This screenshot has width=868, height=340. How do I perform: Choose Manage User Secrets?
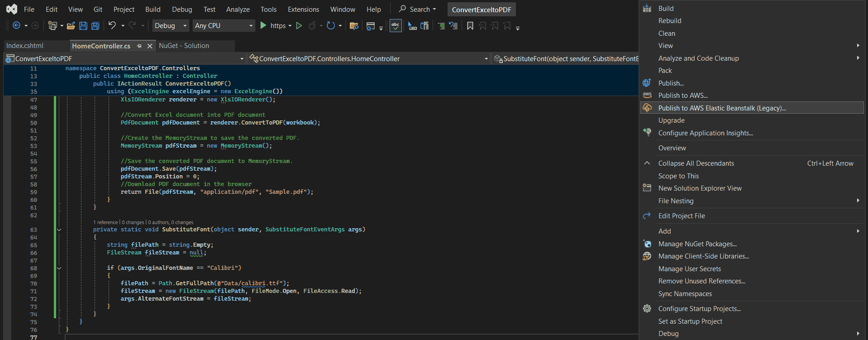(752, 269)
